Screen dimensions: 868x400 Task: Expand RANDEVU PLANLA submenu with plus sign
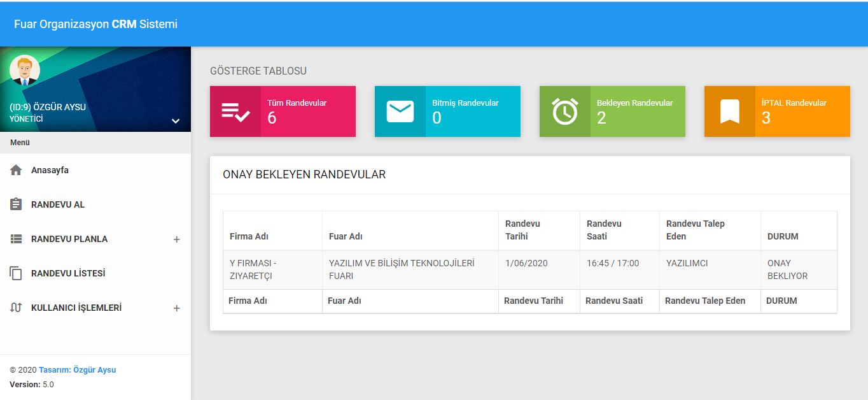[177, 239]
